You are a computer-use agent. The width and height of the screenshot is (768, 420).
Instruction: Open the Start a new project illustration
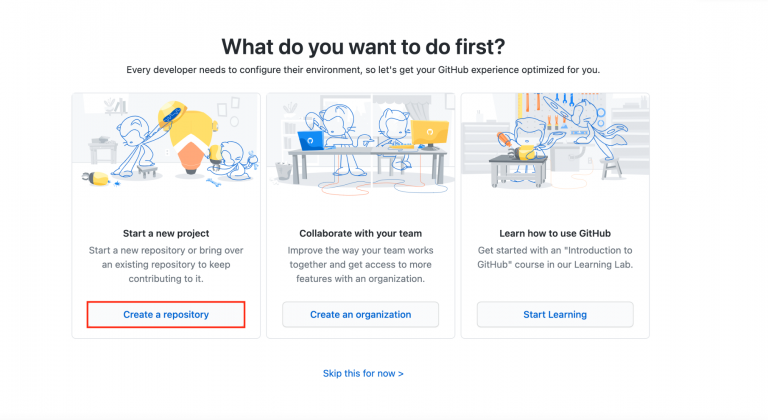(x=166, y=142)
